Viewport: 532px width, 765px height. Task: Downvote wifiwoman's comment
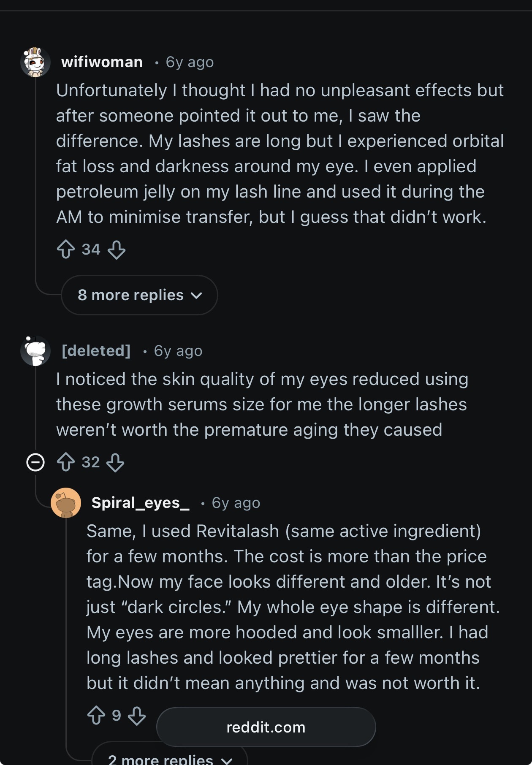117,250
